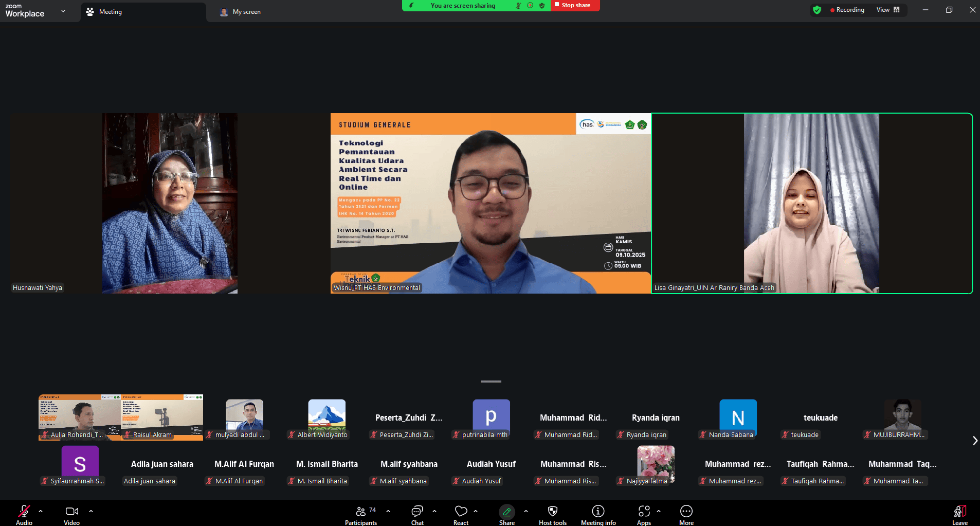Go to next page of participant thumbnails

pyautogui.click(x=974, y=441)
